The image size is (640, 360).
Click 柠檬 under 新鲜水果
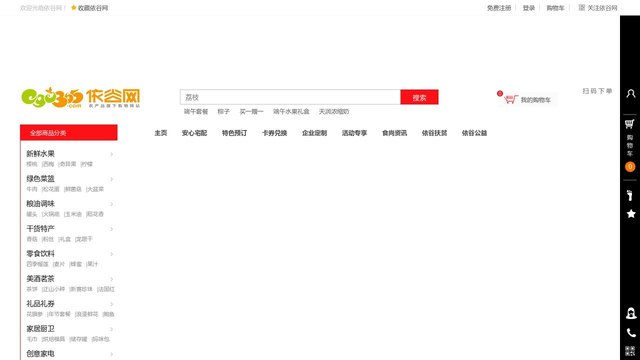point(87,164)
